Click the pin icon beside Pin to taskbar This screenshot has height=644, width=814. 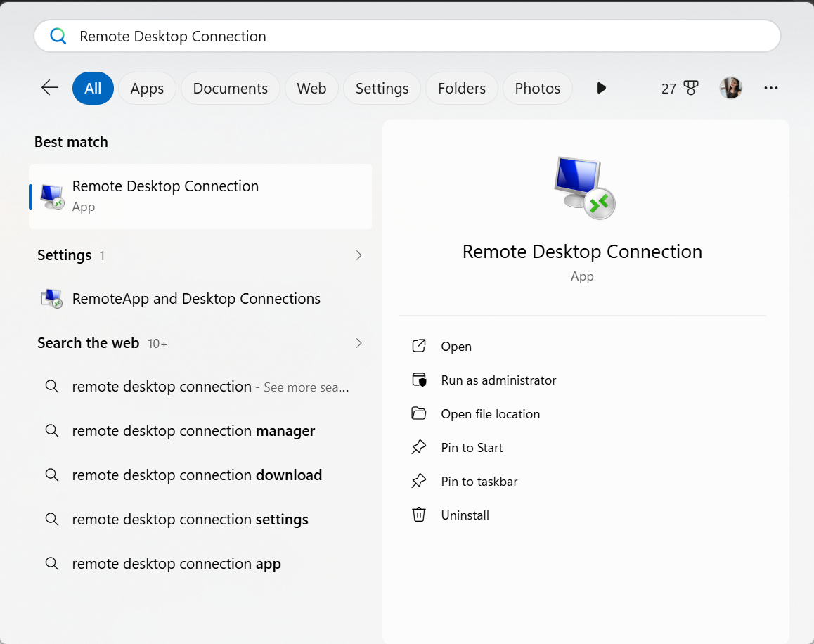pos(419,481)
